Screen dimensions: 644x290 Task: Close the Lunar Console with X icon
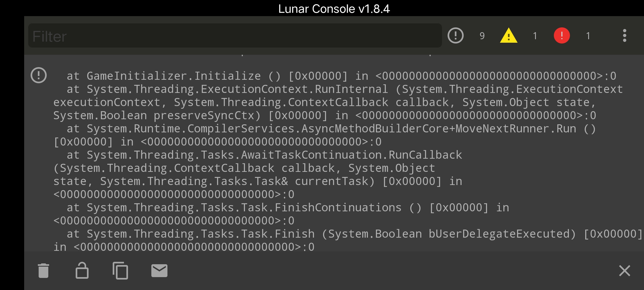(625, 270)
